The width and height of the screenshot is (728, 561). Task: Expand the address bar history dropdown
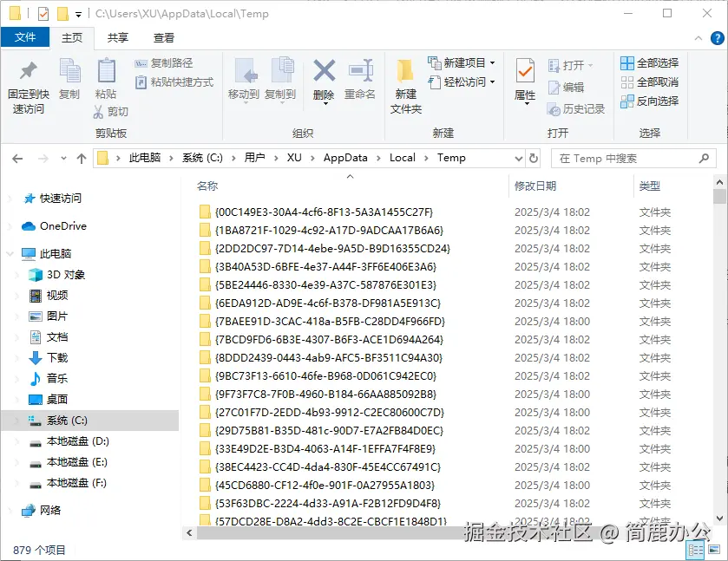[x=519, y=159]
